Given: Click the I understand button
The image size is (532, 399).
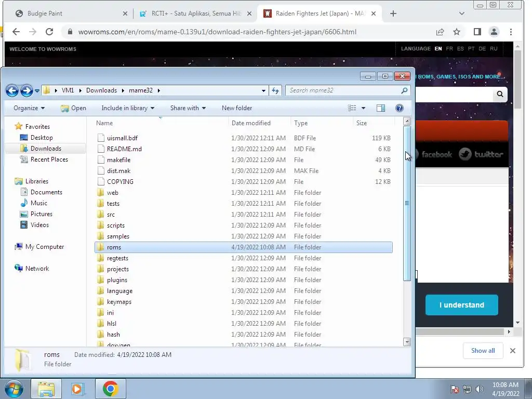Looking at the screenshot, I should click(461, 305).
